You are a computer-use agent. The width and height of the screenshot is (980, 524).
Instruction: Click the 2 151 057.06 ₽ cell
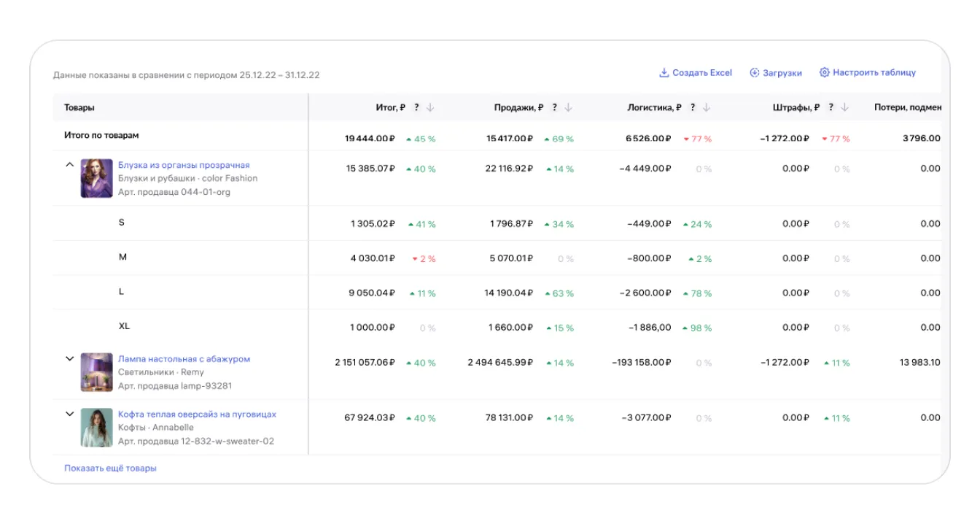tap(365, 363)
